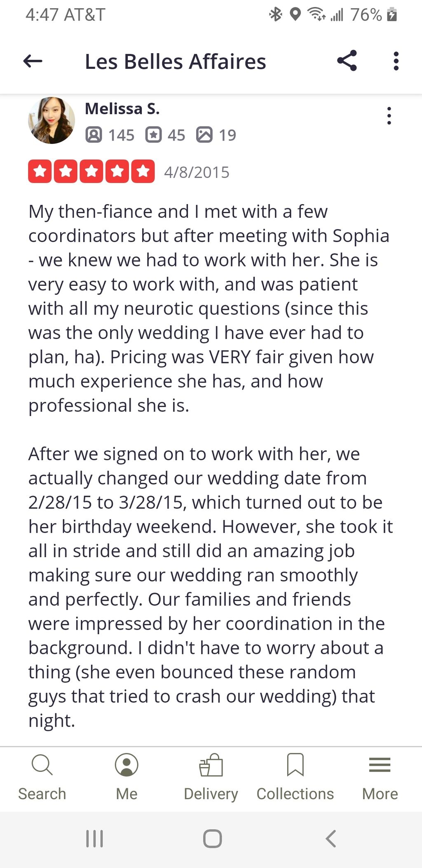
Task: Go to Collections tab
Action: [295, 777]
